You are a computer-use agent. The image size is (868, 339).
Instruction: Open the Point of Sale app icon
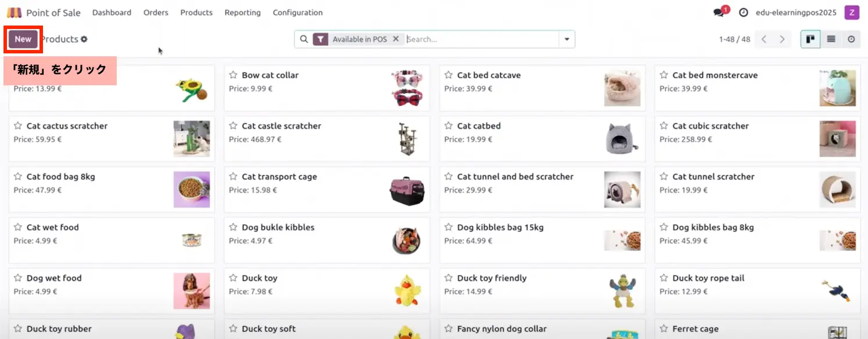14,13
